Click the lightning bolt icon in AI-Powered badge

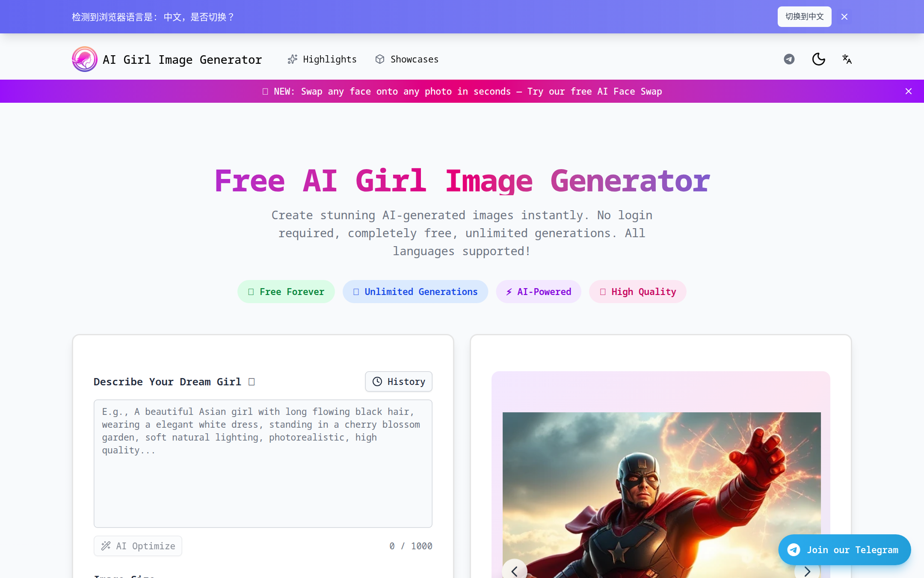pos(509,292)
